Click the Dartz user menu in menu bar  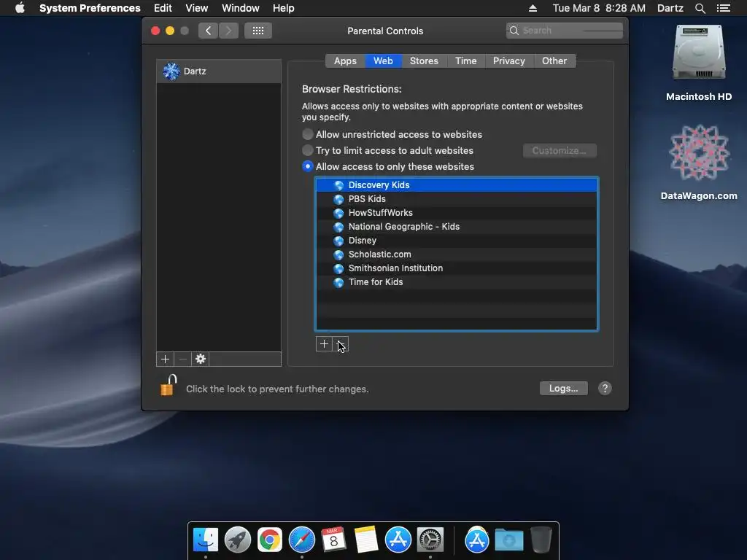coord(670,8)
